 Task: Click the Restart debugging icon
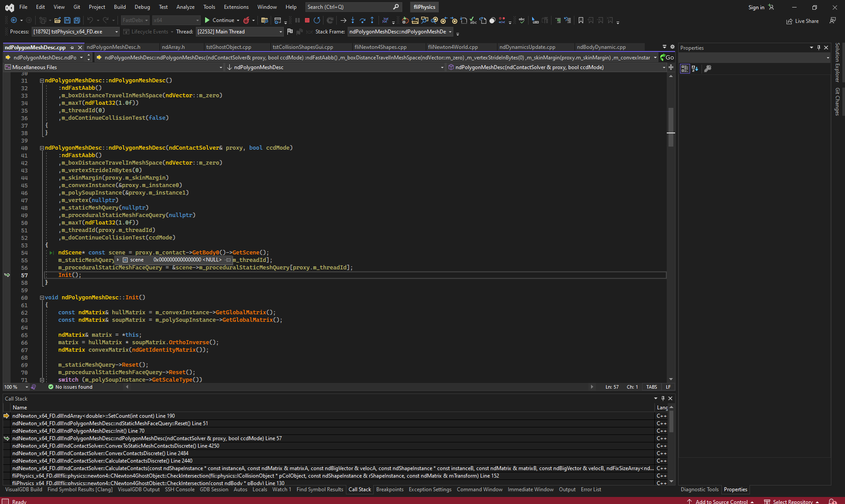point(317,20)
